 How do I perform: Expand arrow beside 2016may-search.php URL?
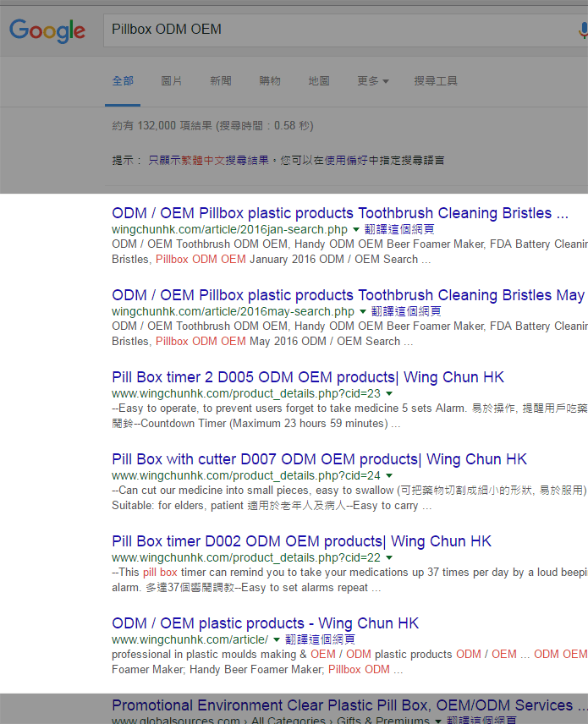(x=363, y=311)
